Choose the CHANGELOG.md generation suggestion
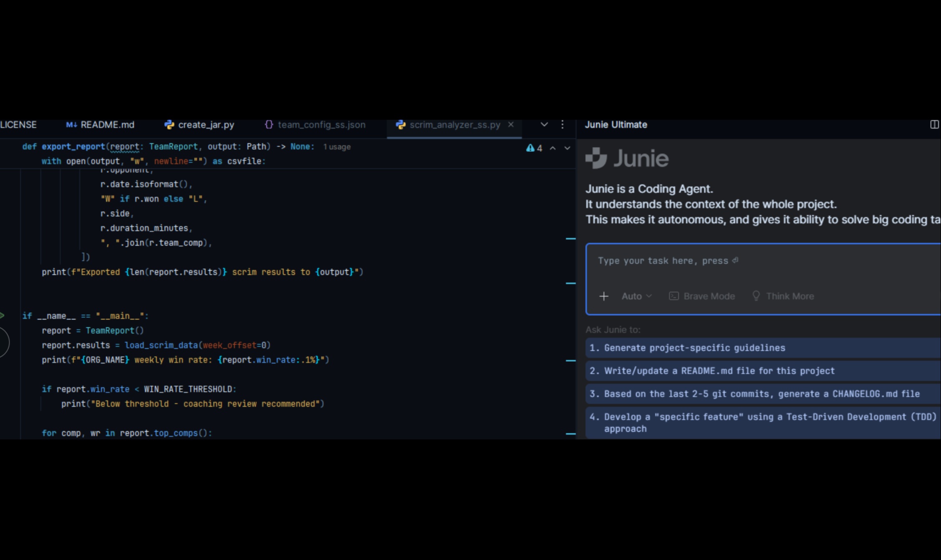Screen dimensions: 941x560 pos(763,394)
